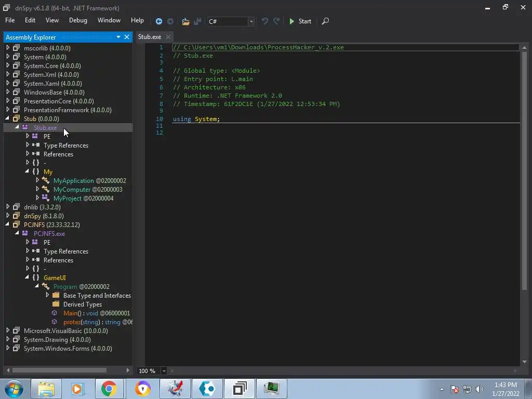
Task: Open the zoom 100 % dropdown
Action: pyautogui.click(x=164, y=371)
